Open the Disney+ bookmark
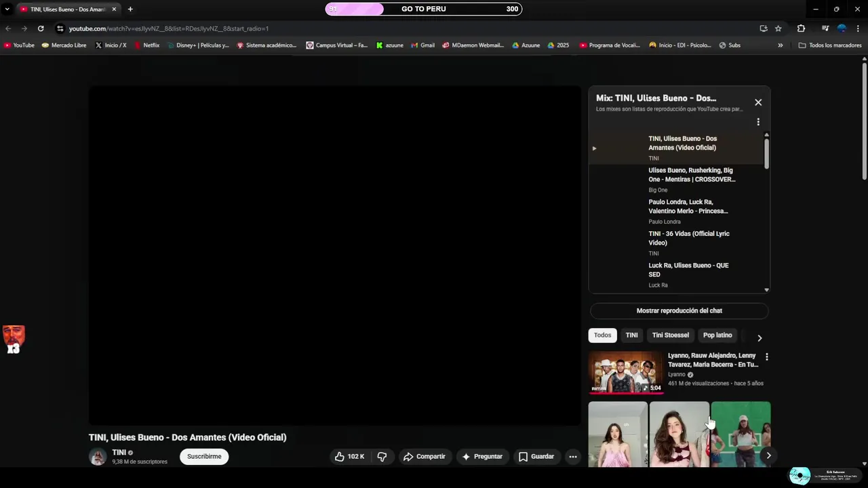 (x=197, y=45)
